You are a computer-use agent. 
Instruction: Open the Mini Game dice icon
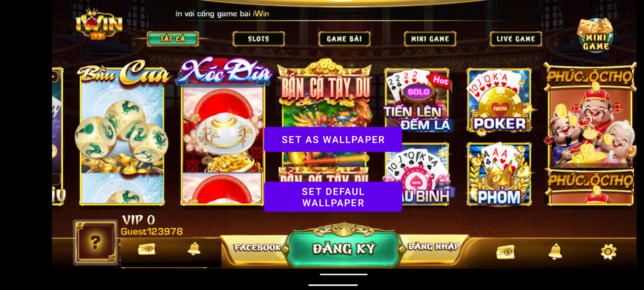point(595,35)
